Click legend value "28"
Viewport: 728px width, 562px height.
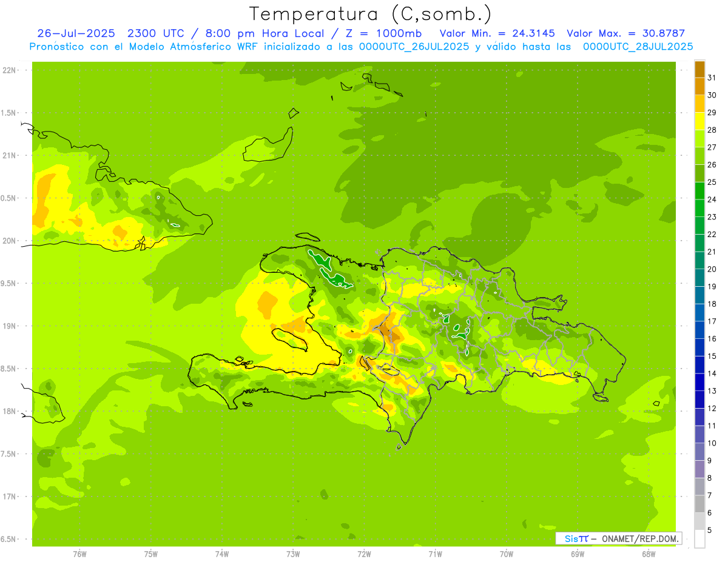(712, 130)
